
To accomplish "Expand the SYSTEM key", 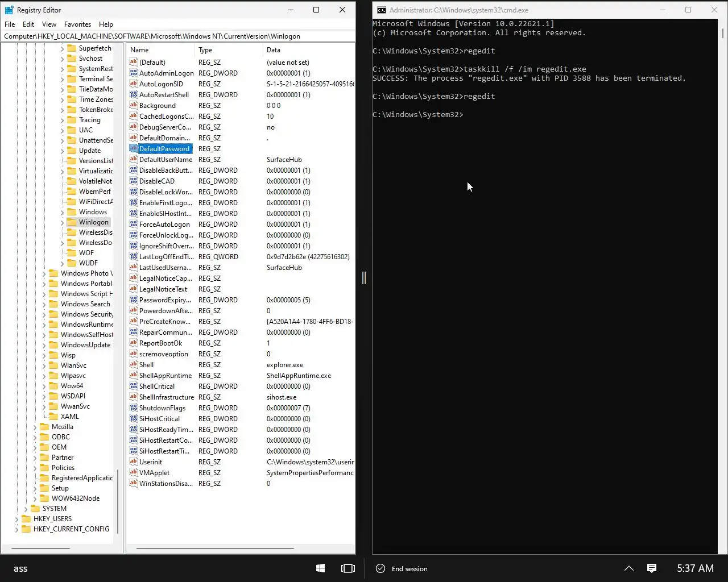I will pyautogui.click(x=26, y=509).
